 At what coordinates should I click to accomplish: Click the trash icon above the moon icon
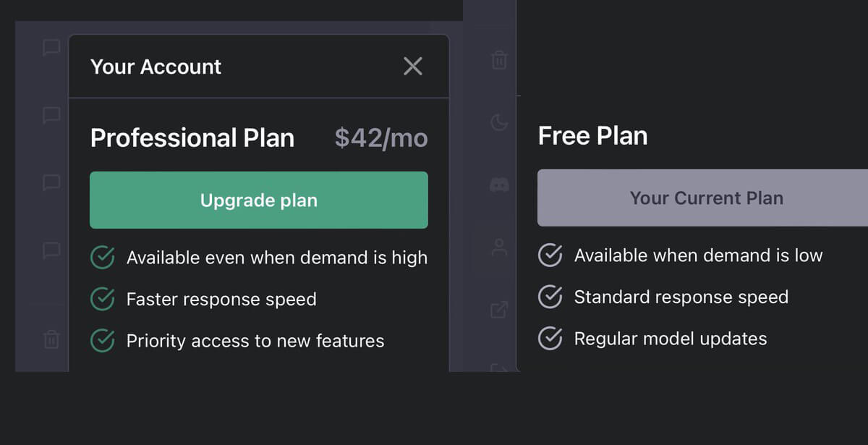click(499, 59)
